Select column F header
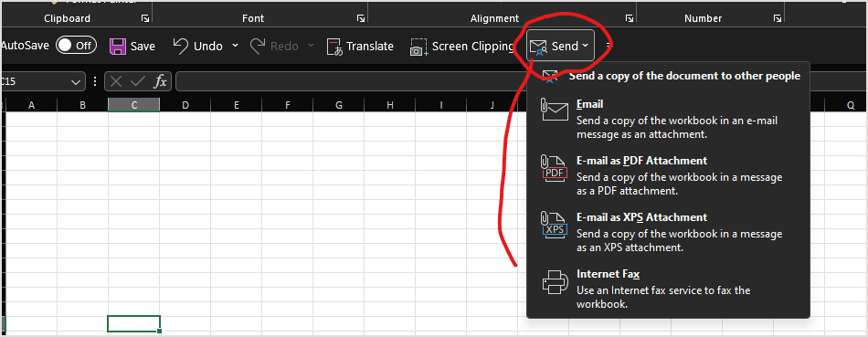The image size is (868, 337). coord(287,105)
